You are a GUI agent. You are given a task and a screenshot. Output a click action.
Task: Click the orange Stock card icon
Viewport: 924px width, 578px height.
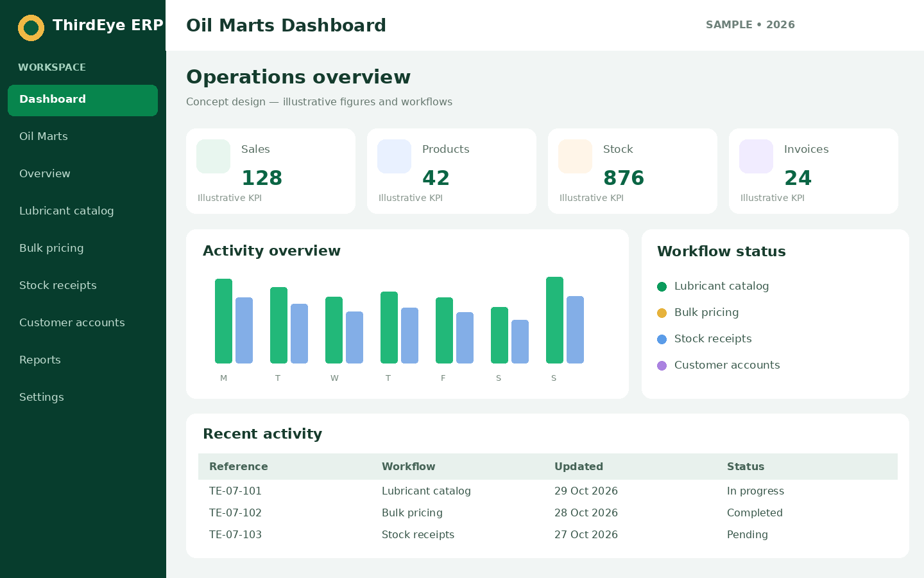pyautogui.click(x=575, y=156)
